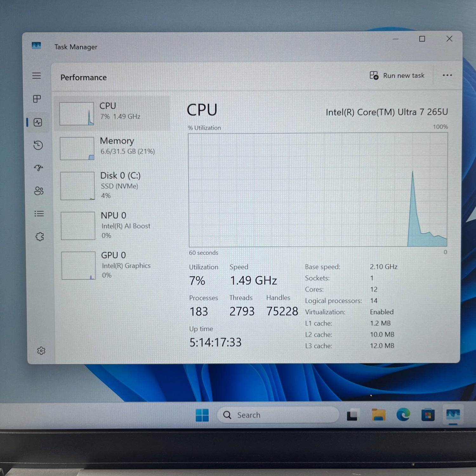Click Run new task button

point(397,76)
